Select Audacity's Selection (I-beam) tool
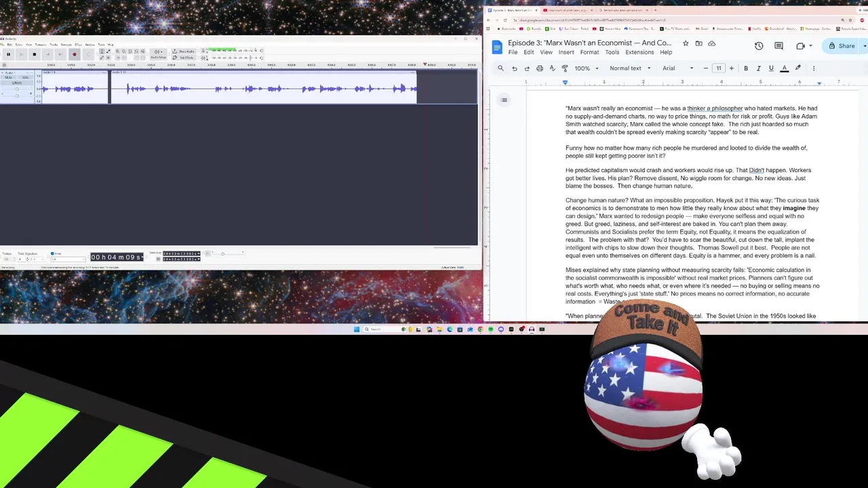 click(x=102, y=51)
